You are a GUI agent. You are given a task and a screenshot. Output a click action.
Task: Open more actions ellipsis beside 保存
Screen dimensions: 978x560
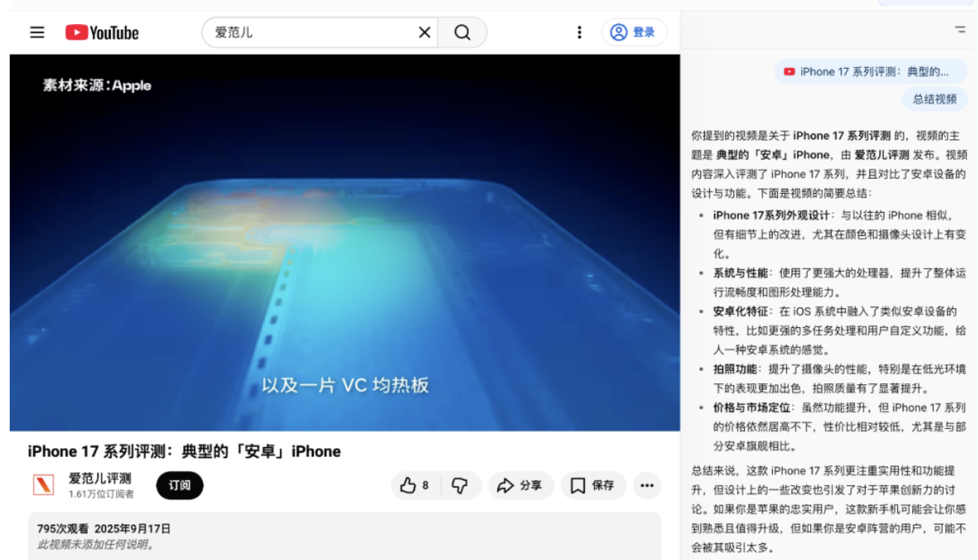click(x=647, y=485)
